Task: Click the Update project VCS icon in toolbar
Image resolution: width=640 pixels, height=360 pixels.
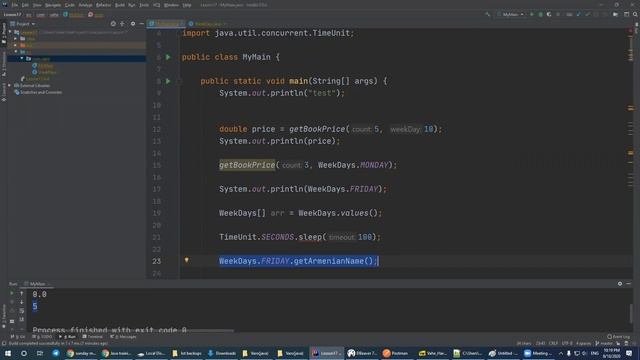Action: [x=579, y=14]
